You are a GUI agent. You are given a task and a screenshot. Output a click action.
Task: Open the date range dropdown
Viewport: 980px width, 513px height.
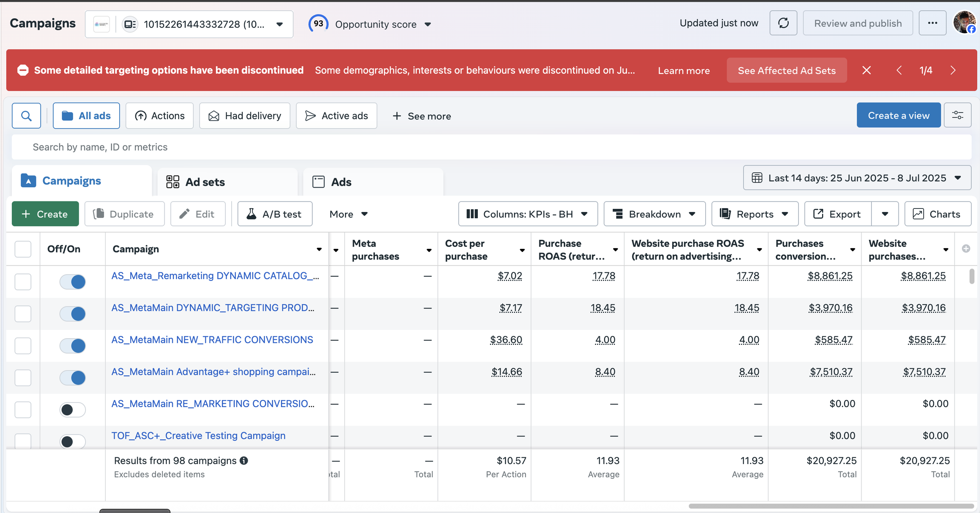pos(857,178)
